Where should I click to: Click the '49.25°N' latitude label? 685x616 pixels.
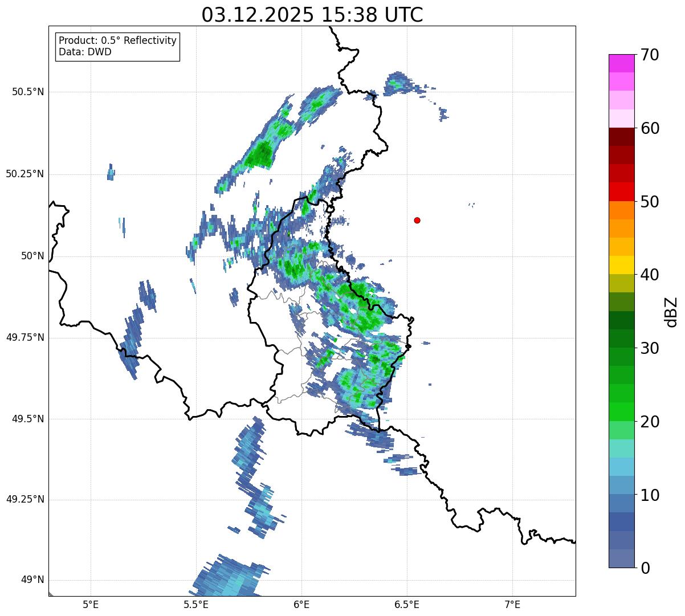pos(25,499)
